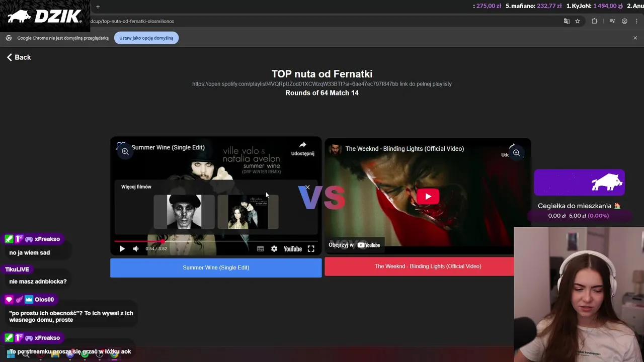The image size is (644, 362).
Task: Click the 'Więcej filmów' label
Action: click(136, 187)
